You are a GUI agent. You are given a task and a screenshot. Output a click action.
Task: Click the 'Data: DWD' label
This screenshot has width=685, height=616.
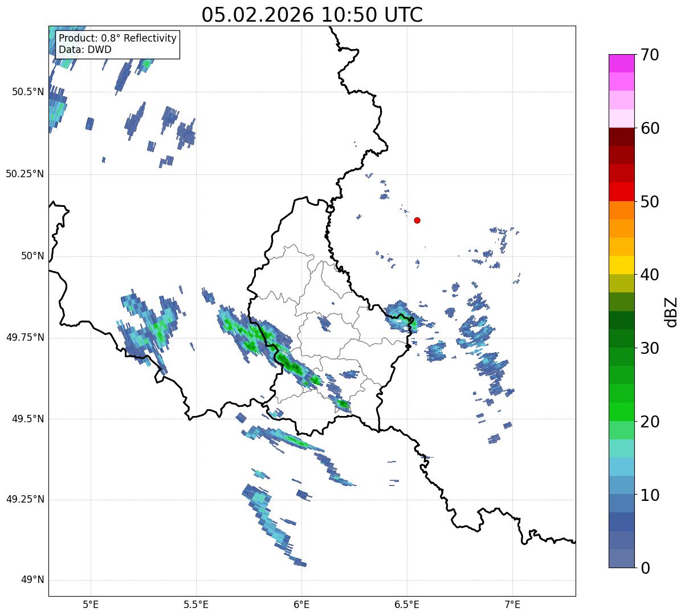coord(85,50)
